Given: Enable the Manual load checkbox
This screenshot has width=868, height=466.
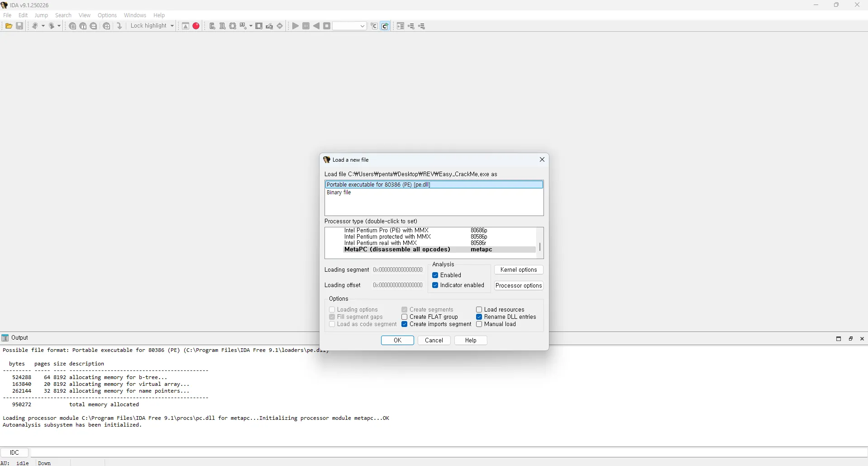Looking at the screenshot, I should pos(479,324).
